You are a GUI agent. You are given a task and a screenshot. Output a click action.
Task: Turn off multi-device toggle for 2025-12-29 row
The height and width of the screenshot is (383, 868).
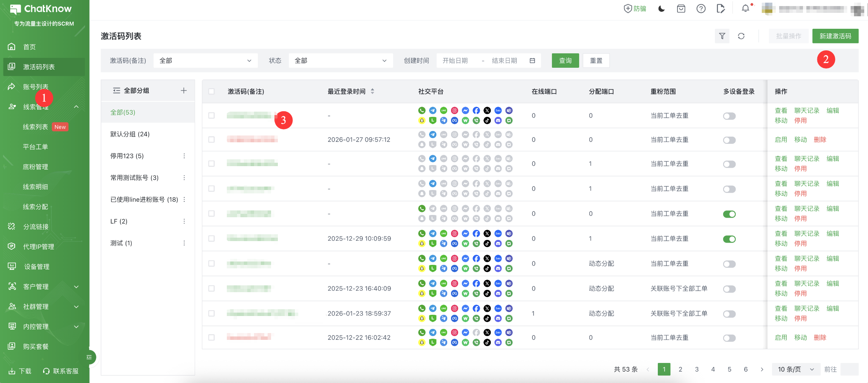[729, 239]
